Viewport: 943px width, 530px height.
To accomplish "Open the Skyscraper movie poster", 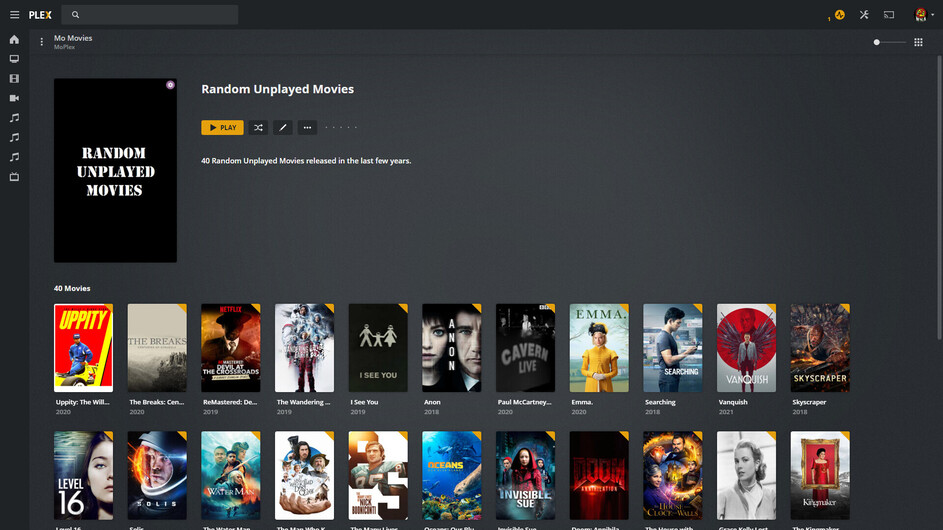I will (820, 348).
